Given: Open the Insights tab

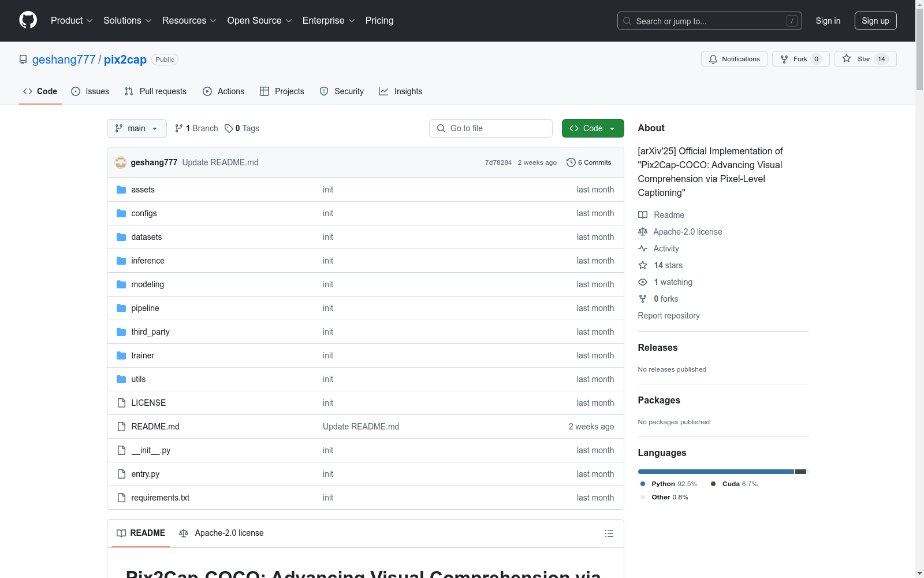Looking at the screenshot, I should (401, 91).
